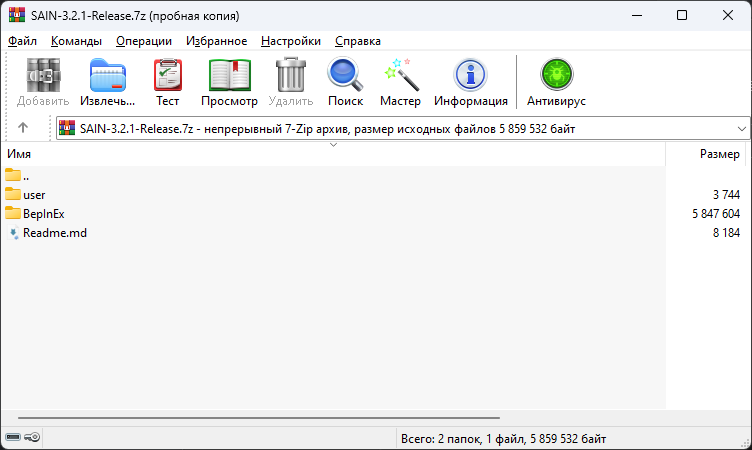Click size value 3 744
Screen dimensions: 752x450
pyautogui.click(x=726, y=195)
